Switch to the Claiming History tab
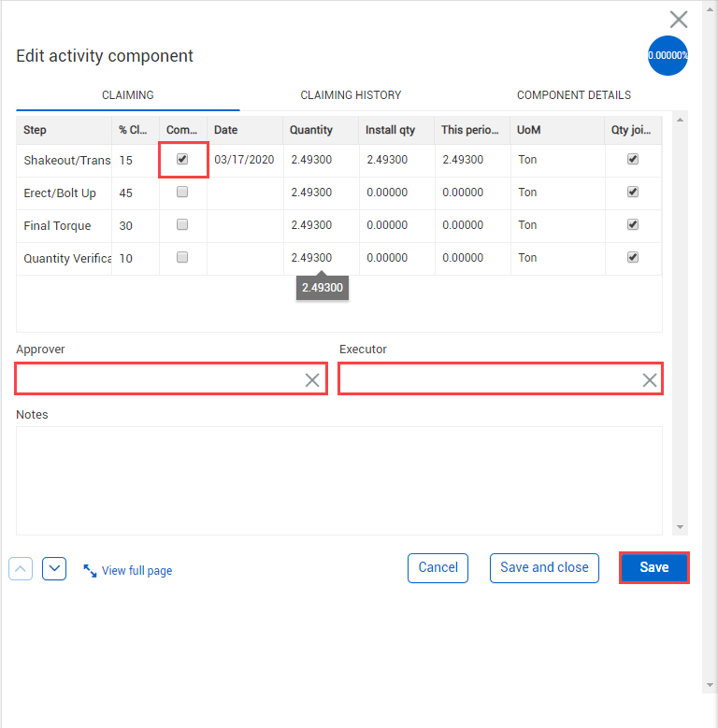 point(351,95)
